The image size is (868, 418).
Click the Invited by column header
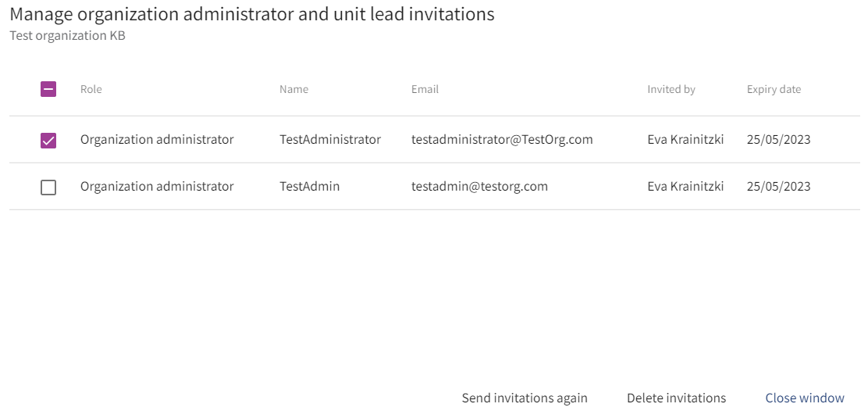click(x=671, y=89)
